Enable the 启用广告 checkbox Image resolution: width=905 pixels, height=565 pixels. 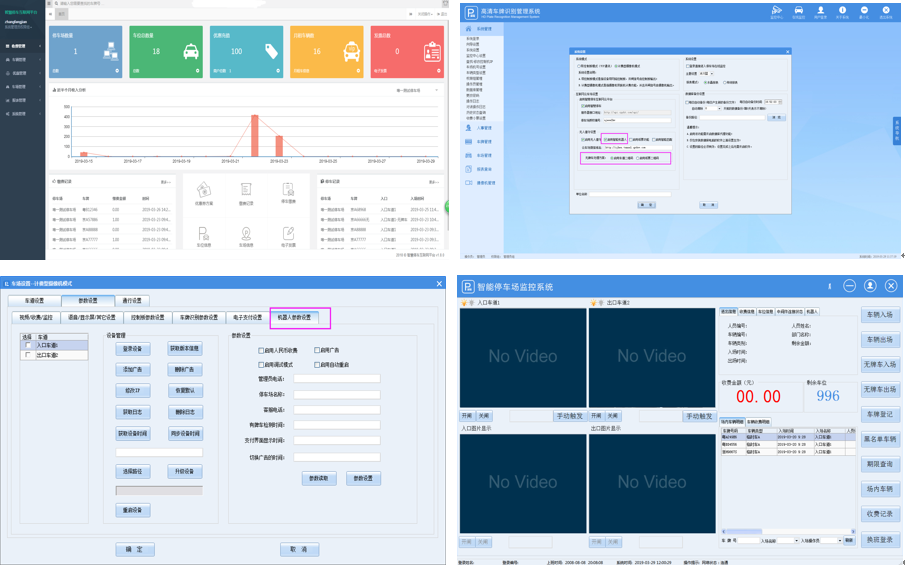[318, 351]
